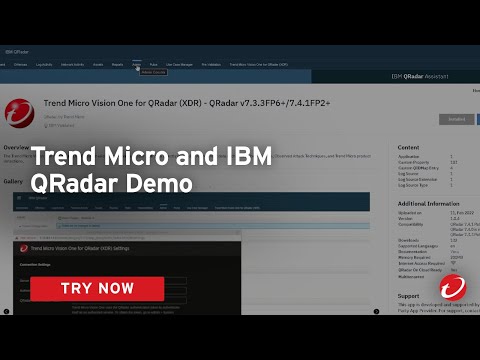This screenshot has width=480, height=360.
Task: Open the Pulse tab
Action: click(x=153, y=64)
